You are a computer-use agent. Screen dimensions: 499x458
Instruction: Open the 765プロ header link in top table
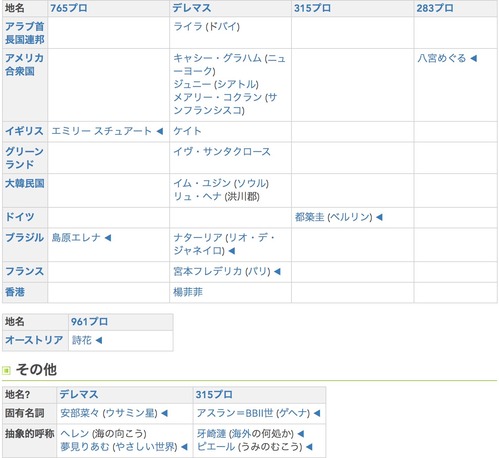point(69,8)
